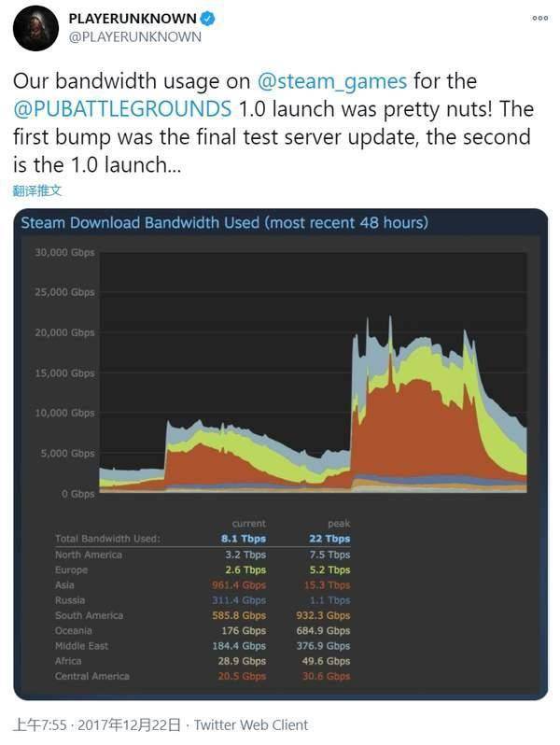
Task: Click the North America legend row
Action: click(89, 555)
